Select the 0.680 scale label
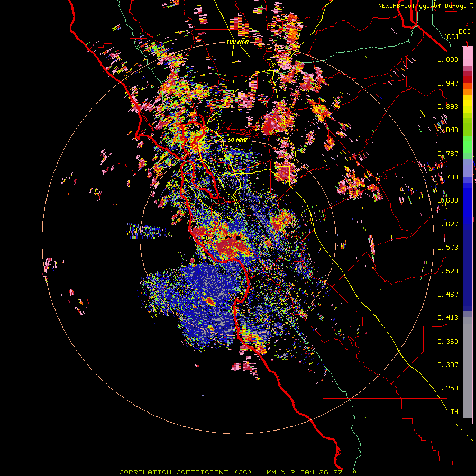Image resolution: width=476 pixels, height=476 pixels. click(448, 200)
